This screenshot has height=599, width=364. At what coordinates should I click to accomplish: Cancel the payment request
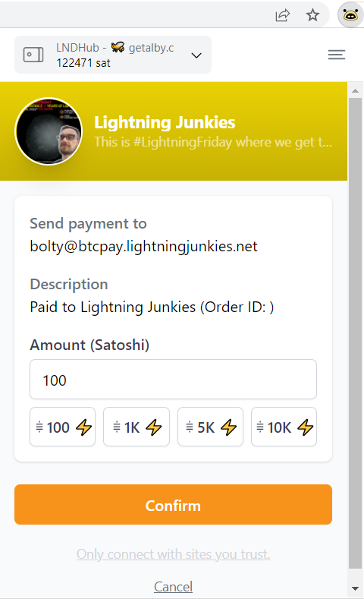pyautogui.click(x=173, y=586)
